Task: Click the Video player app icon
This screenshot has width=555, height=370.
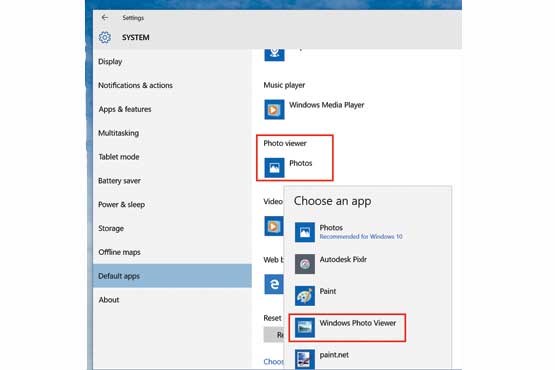Action: coord(274,226)
